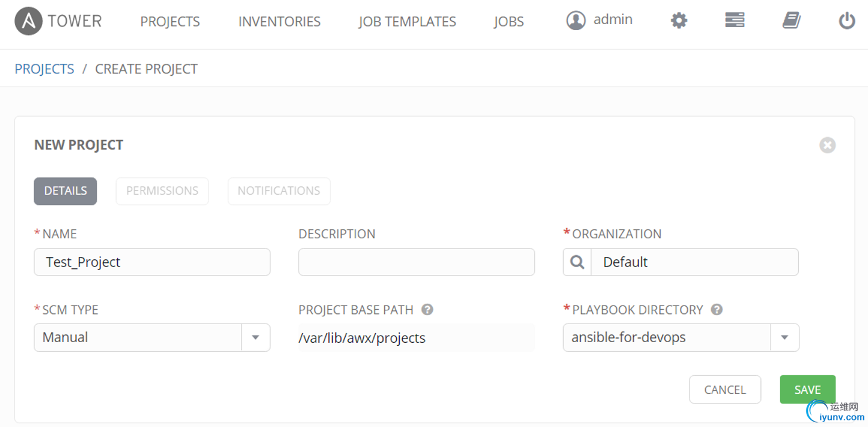The width and height of the screenshot is (868, 427).
Task: Click the Playbook Directory help icon
Action: [717, 310]
